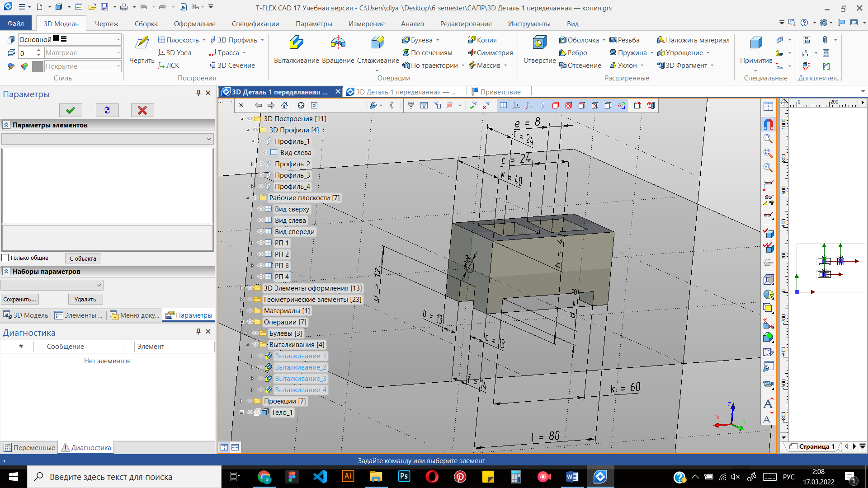Open the Основной line style dropdown

118,39
